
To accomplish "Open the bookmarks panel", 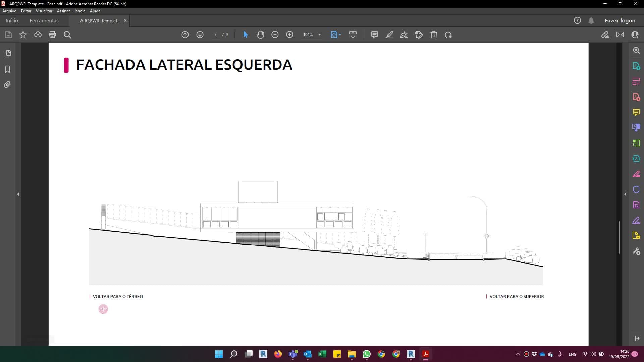I will click(x=7, y=69).
